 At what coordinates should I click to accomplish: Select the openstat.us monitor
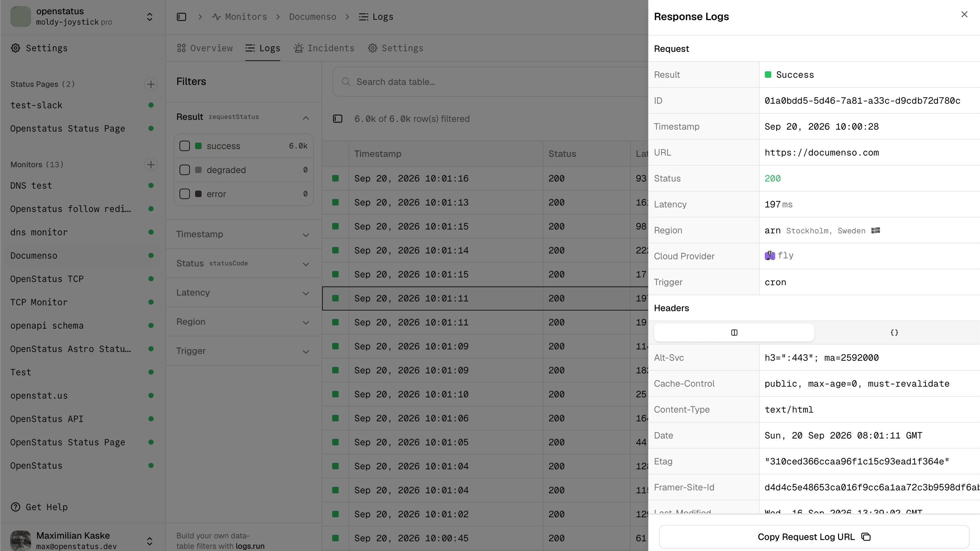[39, 395]
